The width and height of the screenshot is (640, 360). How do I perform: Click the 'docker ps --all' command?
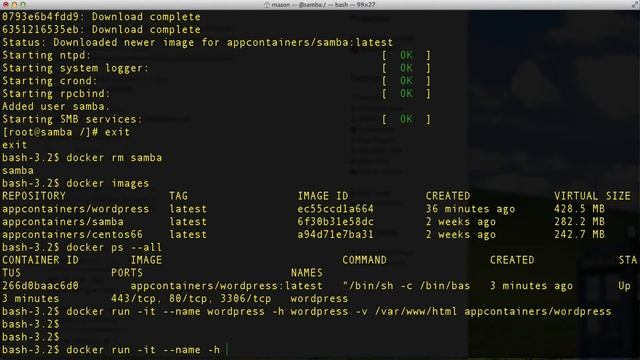click(x=114, y=248)
